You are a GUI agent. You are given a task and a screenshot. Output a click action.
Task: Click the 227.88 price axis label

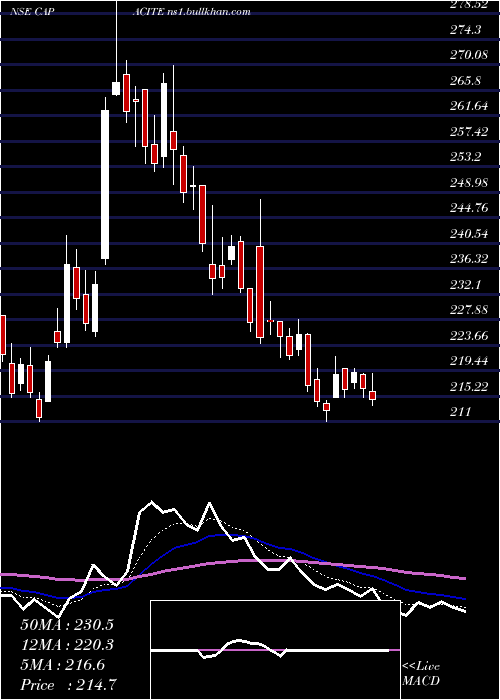click(468, 310)
